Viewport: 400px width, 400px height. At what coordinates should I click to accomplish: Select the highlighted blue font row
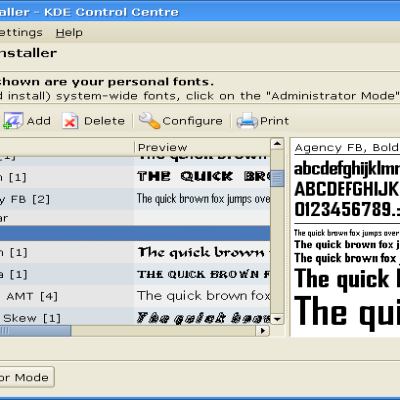[x=135, y=233]
